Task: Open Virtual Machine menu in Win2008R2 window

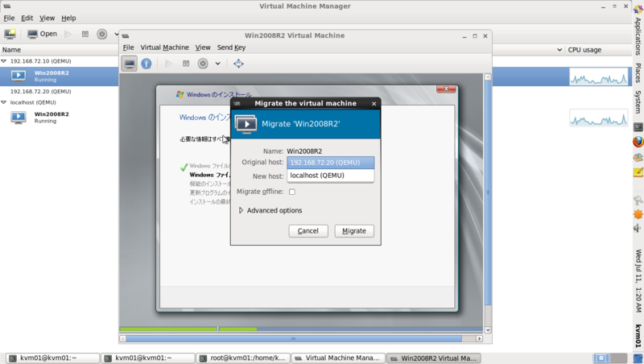Action: 165,48
